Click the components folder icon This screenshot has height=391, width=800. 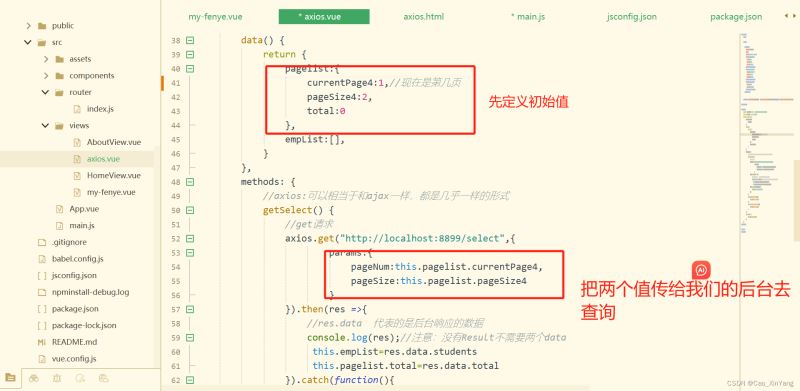[x=60, y=76]
